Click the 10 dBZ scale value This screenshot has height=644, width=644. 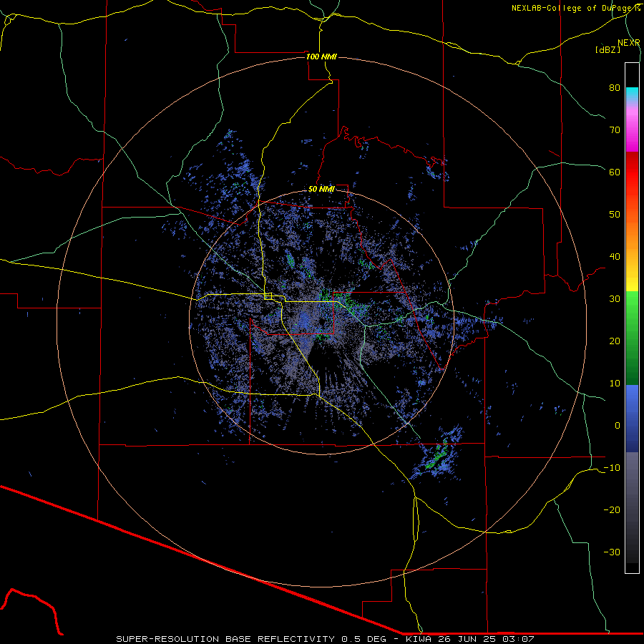615,384
